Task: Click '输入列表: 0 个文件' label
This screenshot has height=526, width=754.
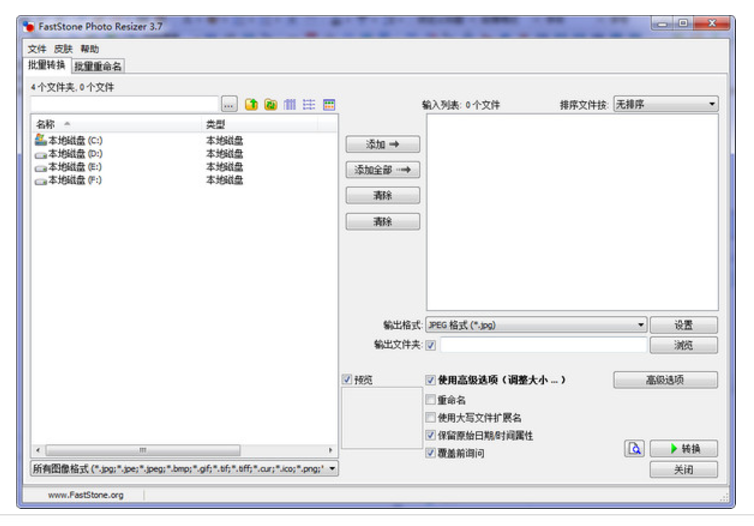Action: (461, 105)
